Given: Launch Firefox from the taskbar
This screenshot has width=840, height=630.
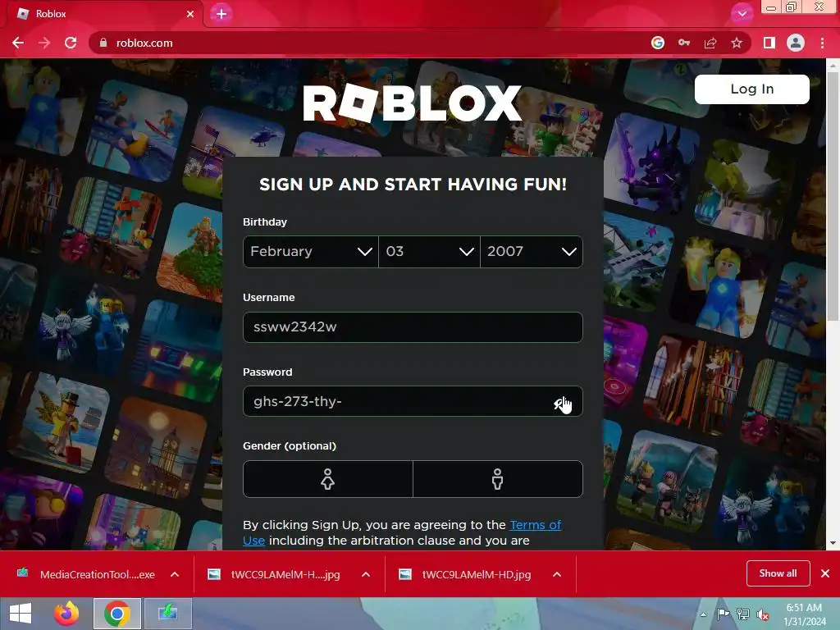Looking at the screenshot, I should click(x=67, y=614).
